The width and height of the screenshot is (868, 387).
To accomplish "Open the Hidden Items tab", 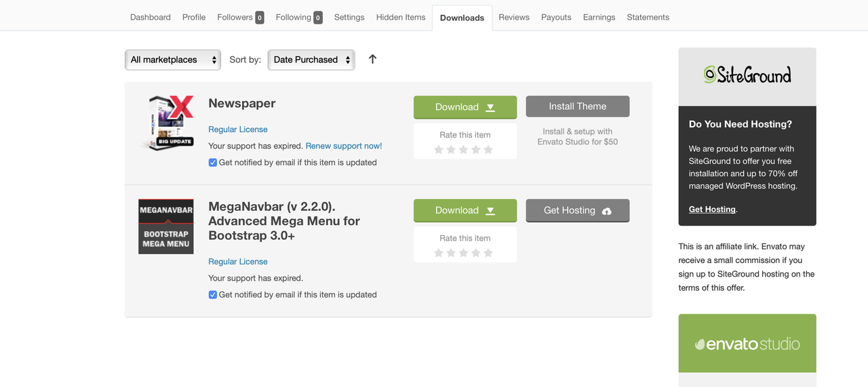I will pos(401,17).
